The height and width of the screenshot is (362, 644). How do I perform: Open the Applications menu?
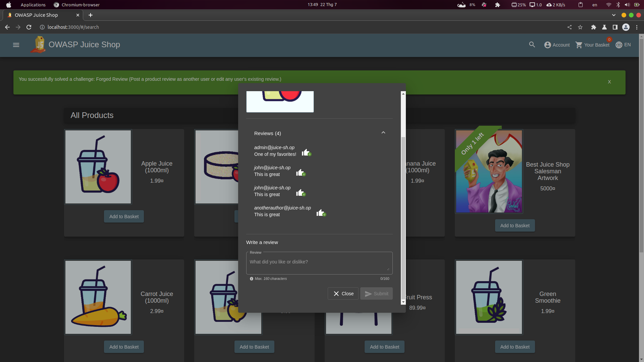[33, 5]
